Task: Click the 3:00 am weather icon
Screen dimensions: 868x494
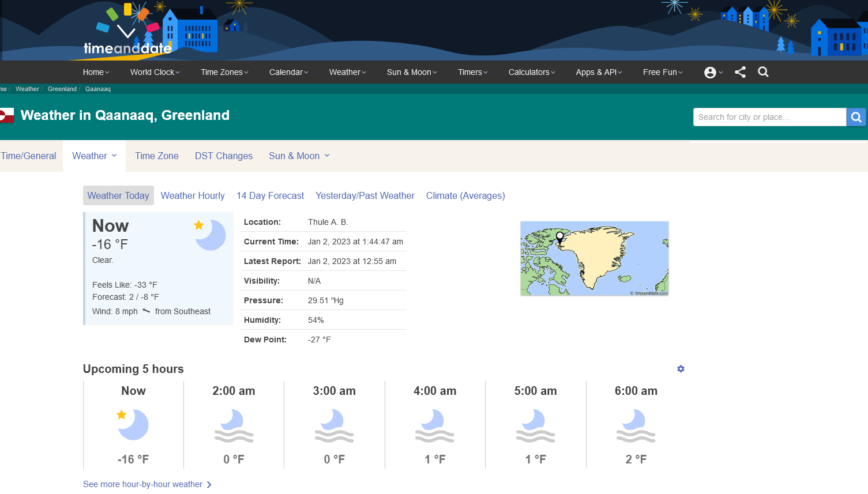Action: click(335, 425)
